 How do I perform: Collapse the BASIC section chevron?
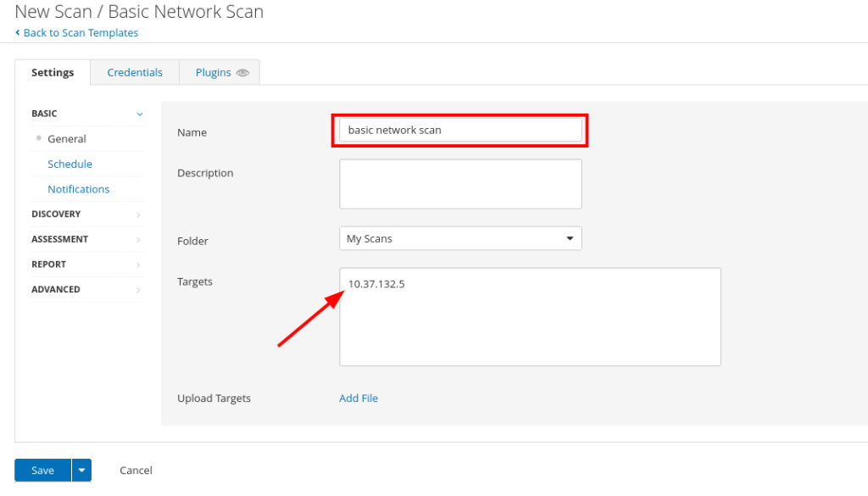point(140,114)
